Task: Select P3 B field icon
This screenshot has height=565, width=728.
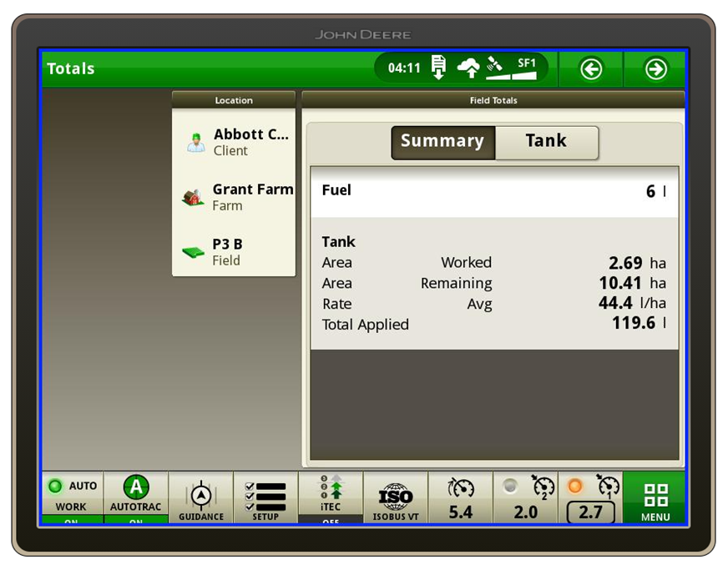Action: coord(193,252)
